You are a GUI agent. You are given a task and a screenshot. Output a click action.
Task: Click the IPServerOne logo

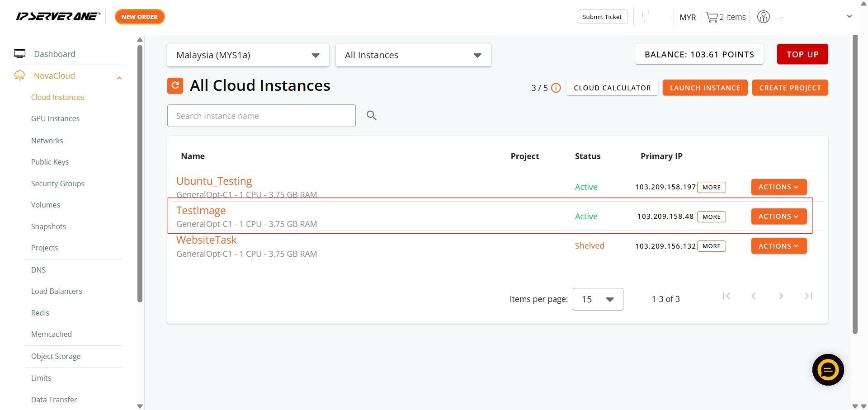pyautogui.click(x=58, y=17)
